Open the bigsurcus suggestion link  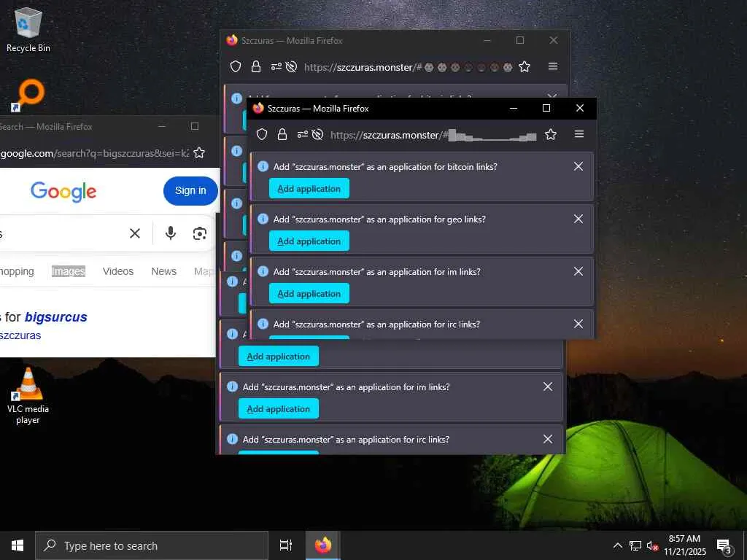click(55, 317)
